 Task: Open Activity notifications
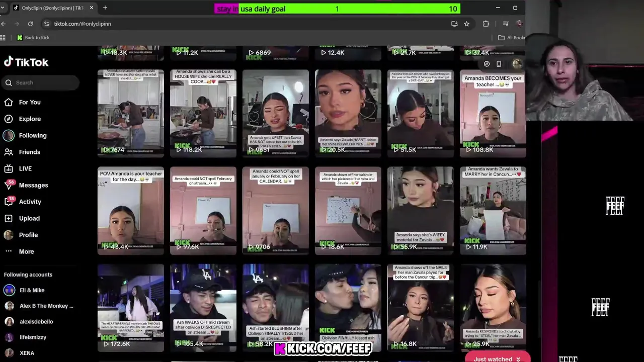(x=30, y=202)
